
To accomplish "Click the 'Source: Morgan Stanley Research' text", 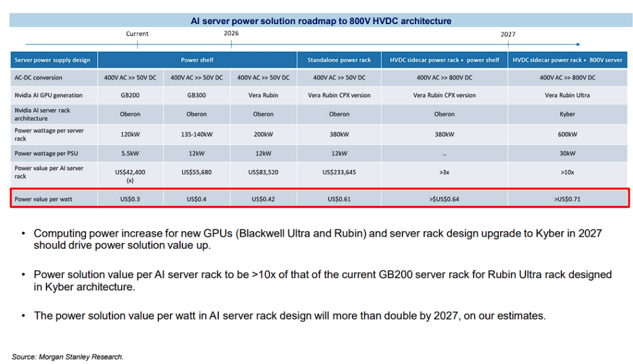I will [x=67, y=357].
